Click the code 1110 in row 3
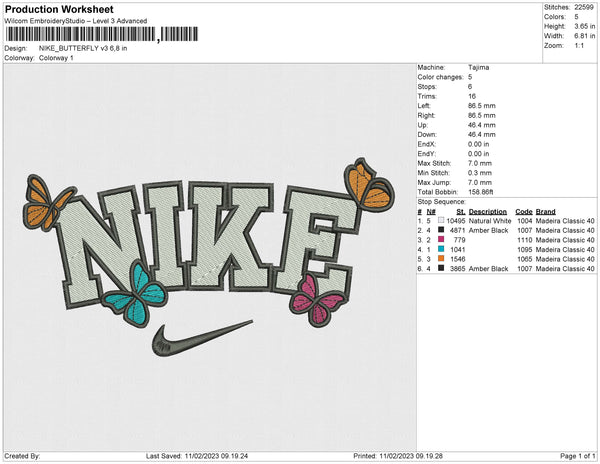The image size is (600, 464). (x=525, y=240)
